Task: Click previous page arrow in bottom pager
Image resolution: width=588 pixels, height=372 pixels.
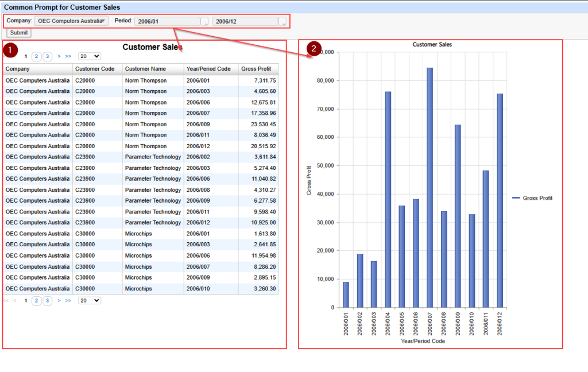Action: pyautogui.click(x=15, y=300)
